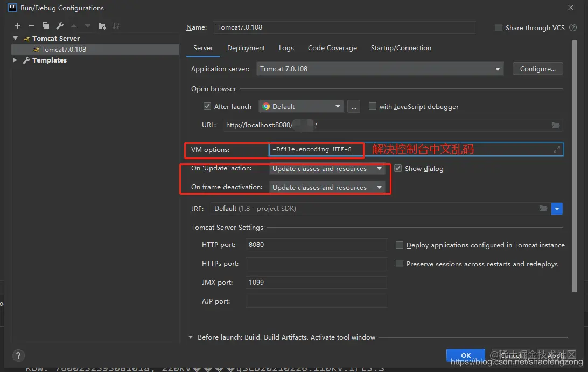This screenshot has width=588, height=372.
Task: Select Tomcat7.0.108 configuration in tree
Action: pos(95,50)
